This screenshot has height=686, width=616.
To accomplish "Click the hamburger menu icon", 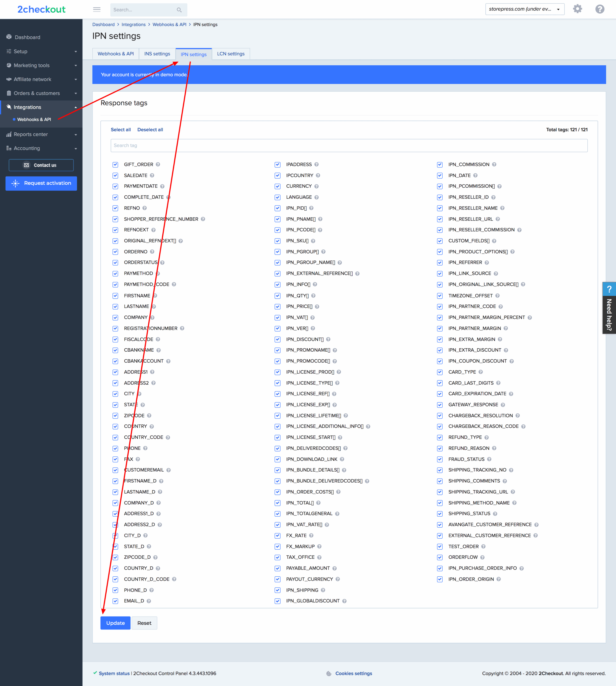I will [x=97, y=9].
